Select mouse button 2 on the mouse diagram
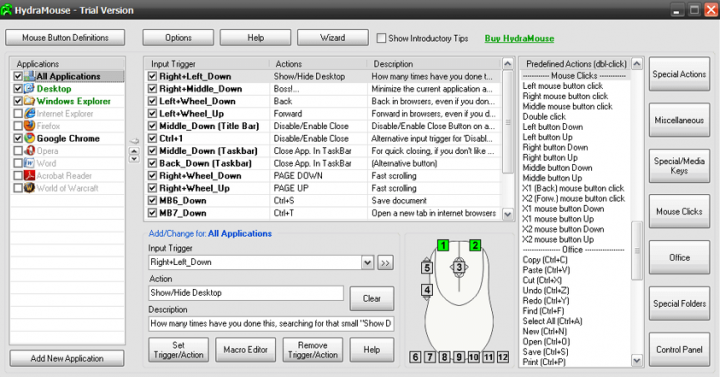The height and width of the screenshot is (377, 720). tap(475, 245)
